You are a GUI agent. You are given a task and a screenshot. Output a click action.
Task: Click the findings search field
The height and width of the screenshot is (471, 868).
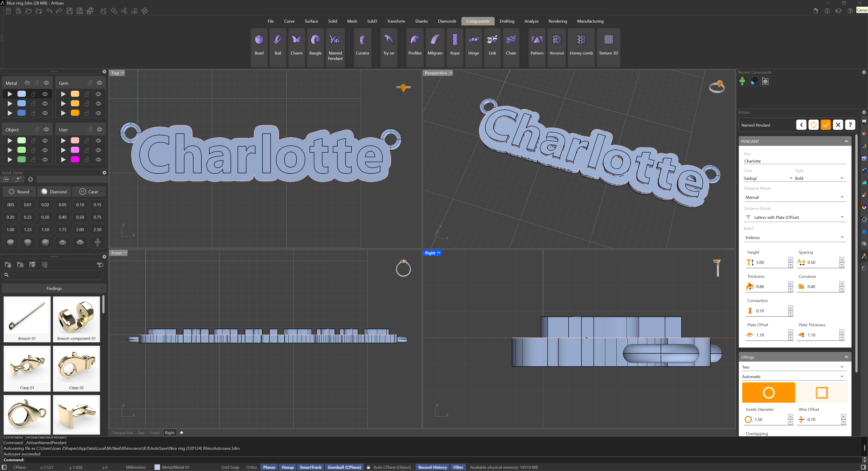pyautogui.click(x=52, y=275)
